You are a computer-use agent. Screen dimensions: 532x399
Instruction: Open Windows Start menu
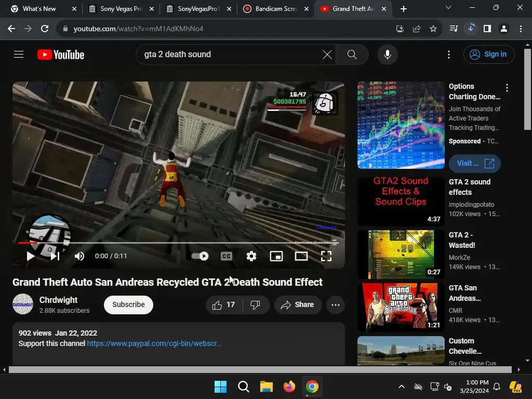tap(220, 387)
